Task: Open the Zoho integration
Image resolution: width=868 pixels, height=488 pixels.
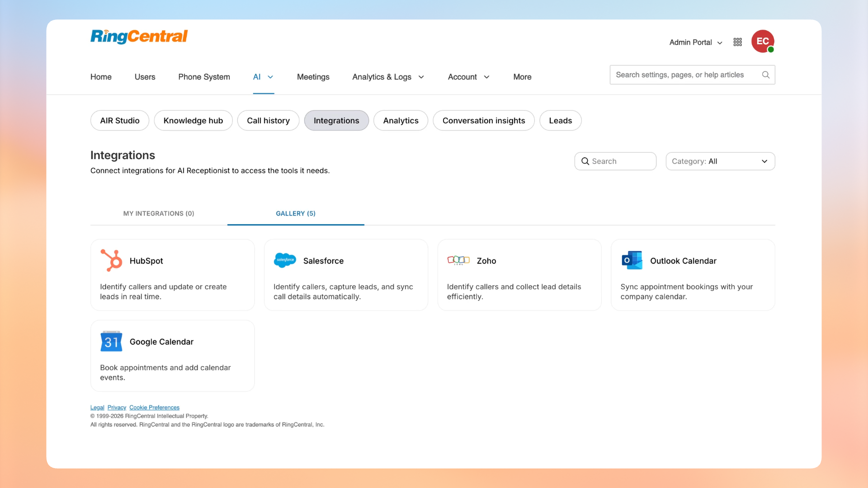Action: tap(519, 274)
